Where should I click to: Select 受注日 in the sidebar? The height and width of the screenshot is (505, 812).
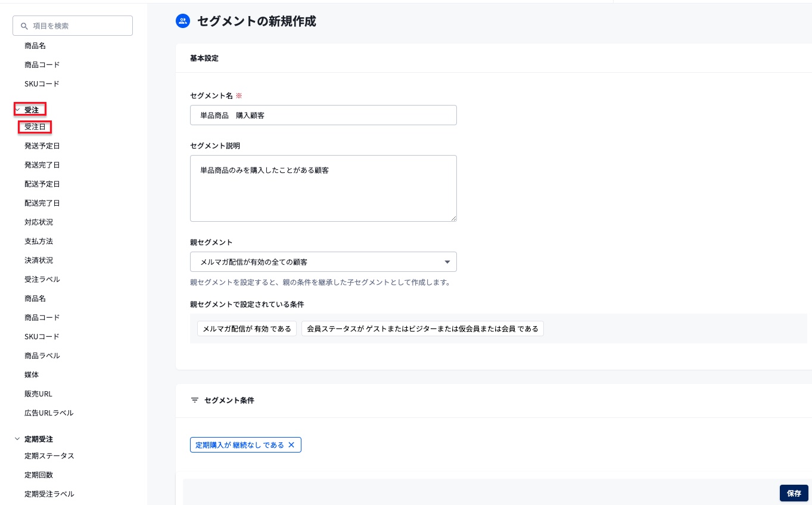(x=35, y=126)
